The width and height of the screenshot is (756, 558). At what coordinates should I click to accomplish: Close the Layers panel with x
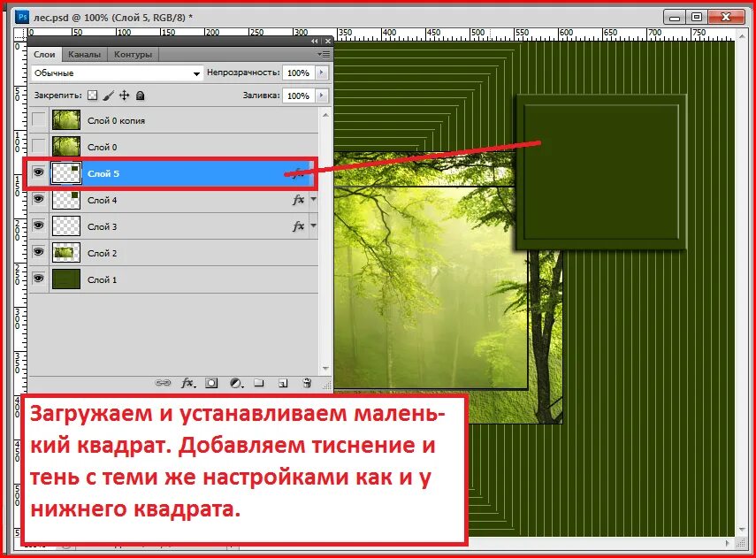(328, 42)
